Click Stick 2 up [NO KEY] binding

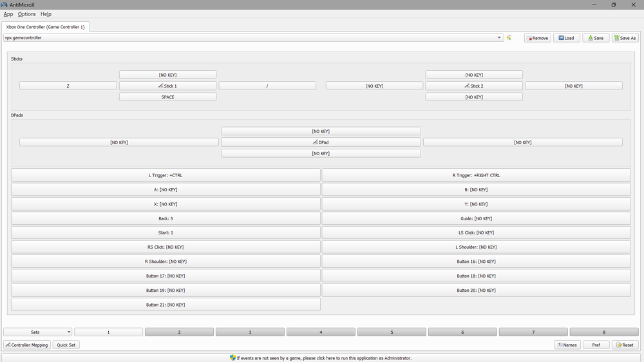474,75
